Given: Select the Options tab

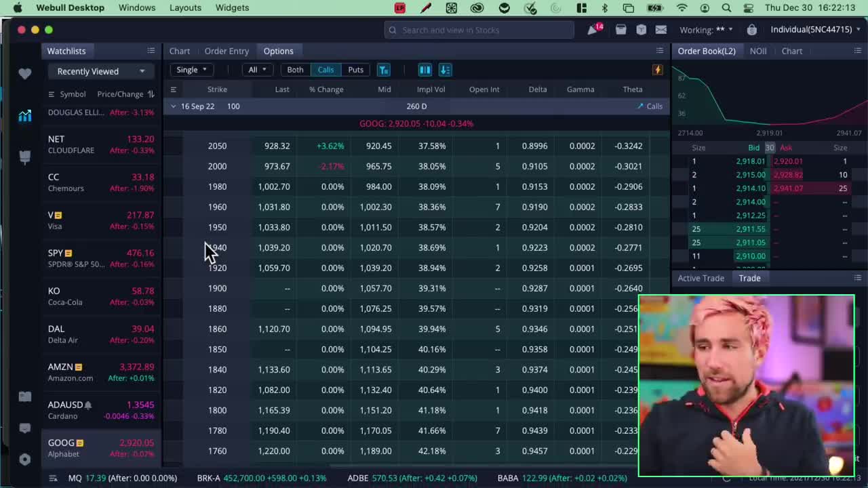Looking at the screenshot, I should [279, 51].
